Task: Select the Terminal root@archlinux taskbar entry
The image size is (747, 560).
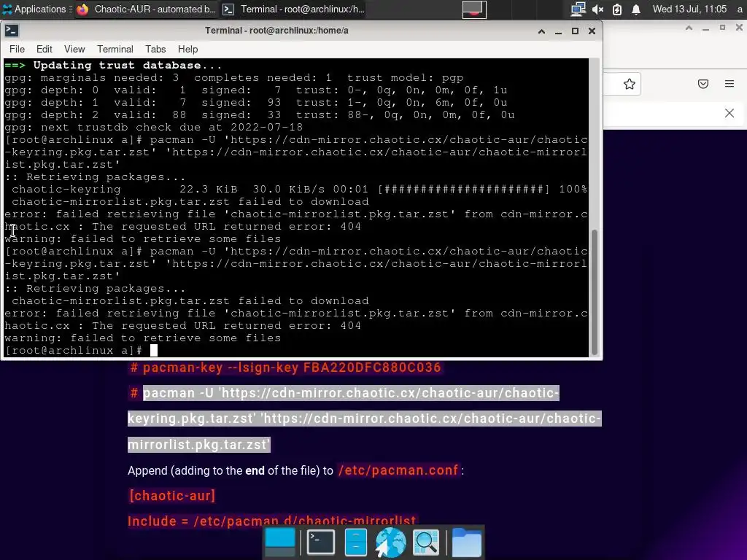Action: tap(294, 9)
